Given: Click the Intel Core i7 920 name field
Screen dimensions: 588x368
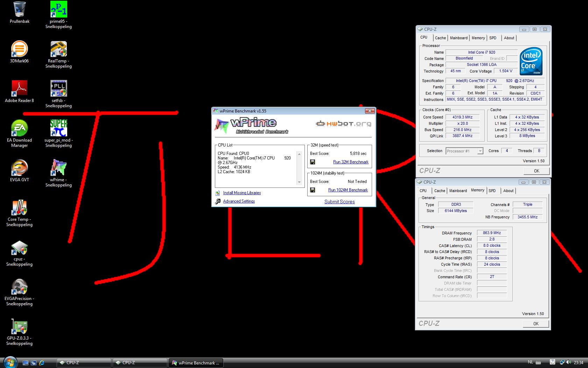Looking at the screenshot, I should click(x=482, y=52).
